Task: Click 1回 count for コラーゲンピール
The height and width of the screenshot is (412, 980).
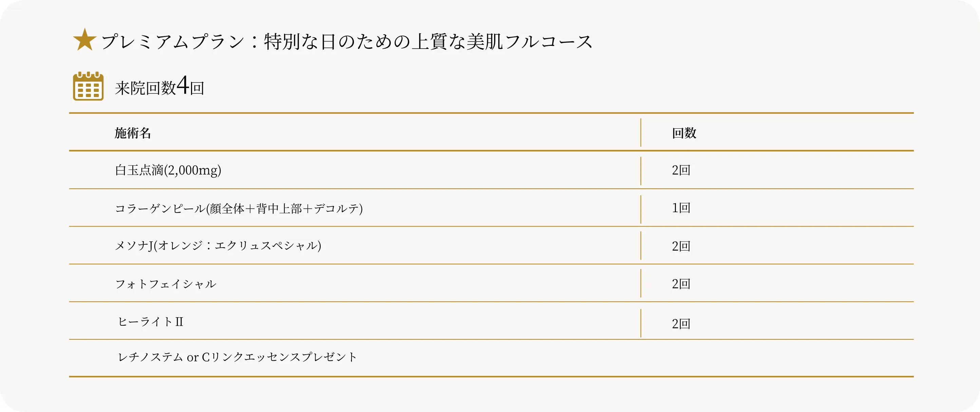Action: tap(681, 208)
